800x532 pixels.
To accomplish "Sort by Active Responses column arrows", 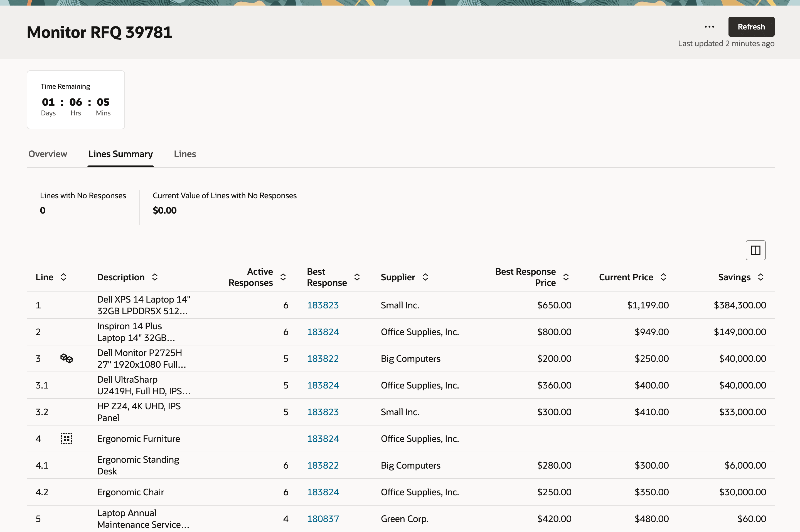I will coord(283,277).
